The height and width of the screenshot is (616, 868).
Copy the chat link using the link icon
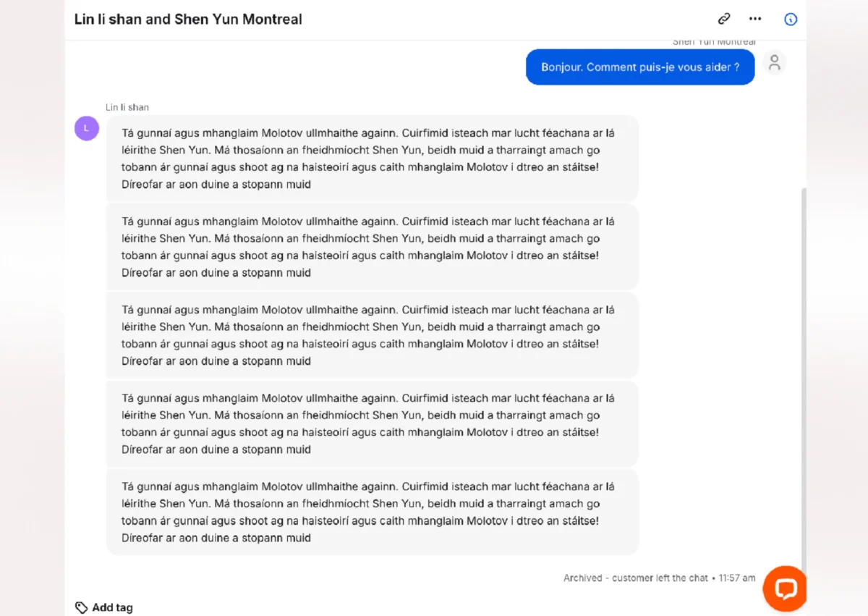coord(724,19)
